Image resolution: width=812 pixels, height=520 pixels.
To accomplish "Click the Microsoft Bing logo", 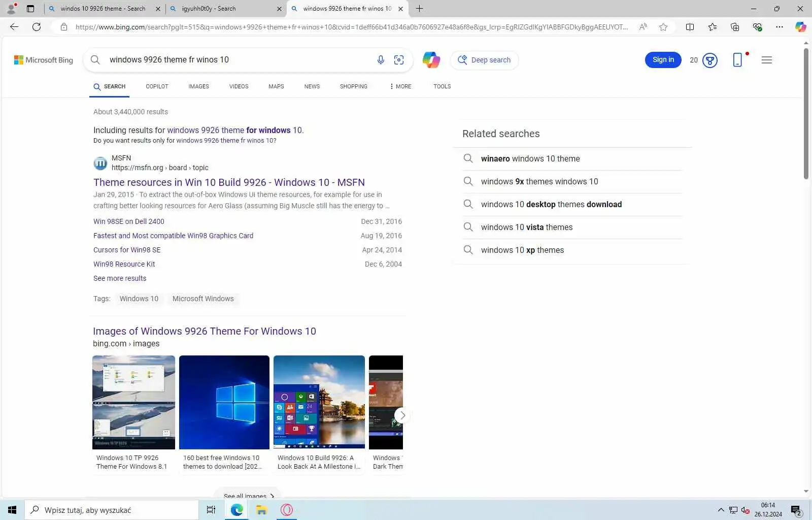I will pyautogui.click(x=44, y=60).
